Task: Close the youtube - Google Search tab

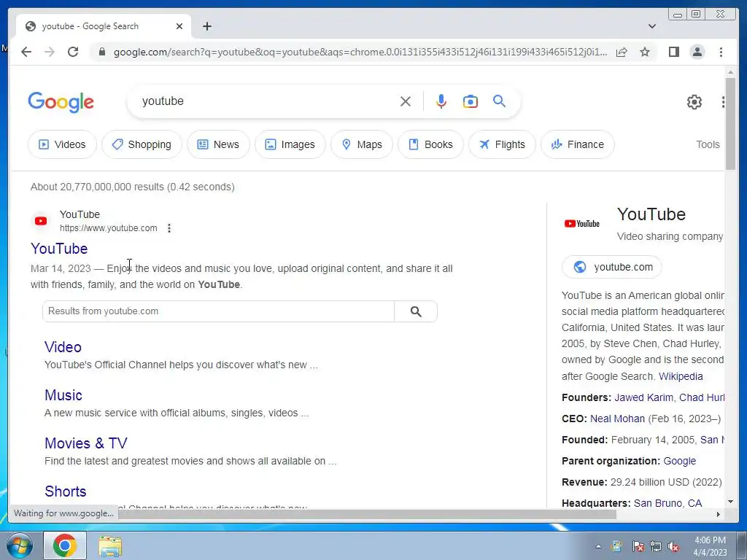Action: [179, 26]
